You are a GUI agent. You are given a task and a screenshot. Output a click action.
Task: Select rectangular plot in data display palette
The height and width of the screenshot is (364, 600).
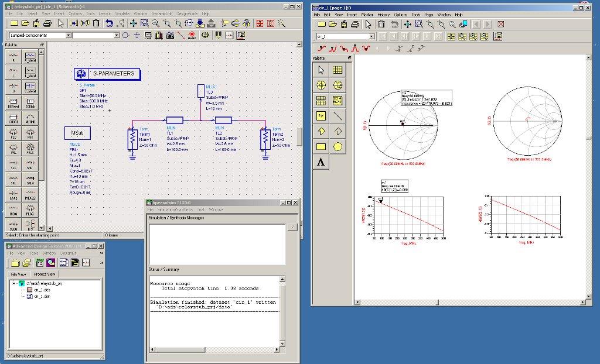click(x=337, y=70)
